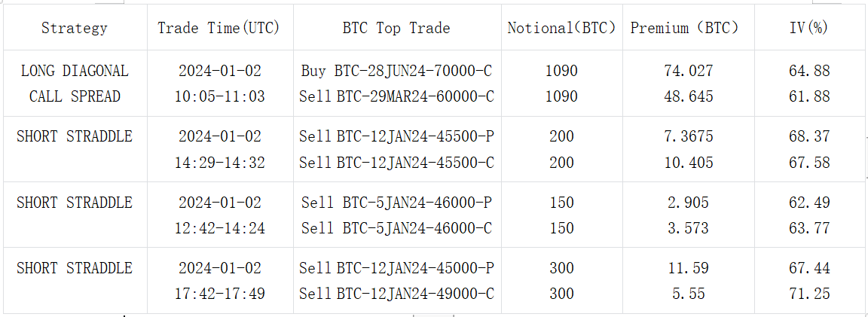Select the Buy BTC-28JUN24-70000-C trade
The width and height of the screenshot is (868, 317).
[x=396, y=72]
